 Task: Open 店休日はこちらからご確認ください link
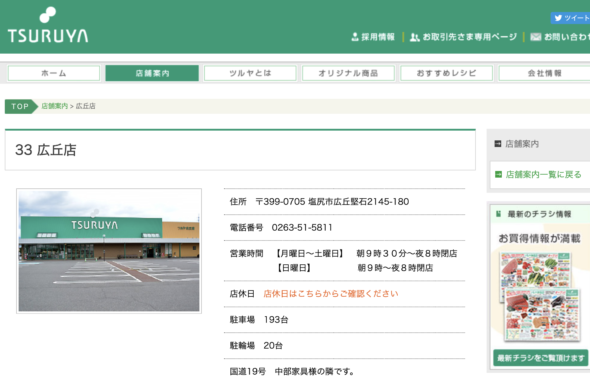[x=331, y=294]
